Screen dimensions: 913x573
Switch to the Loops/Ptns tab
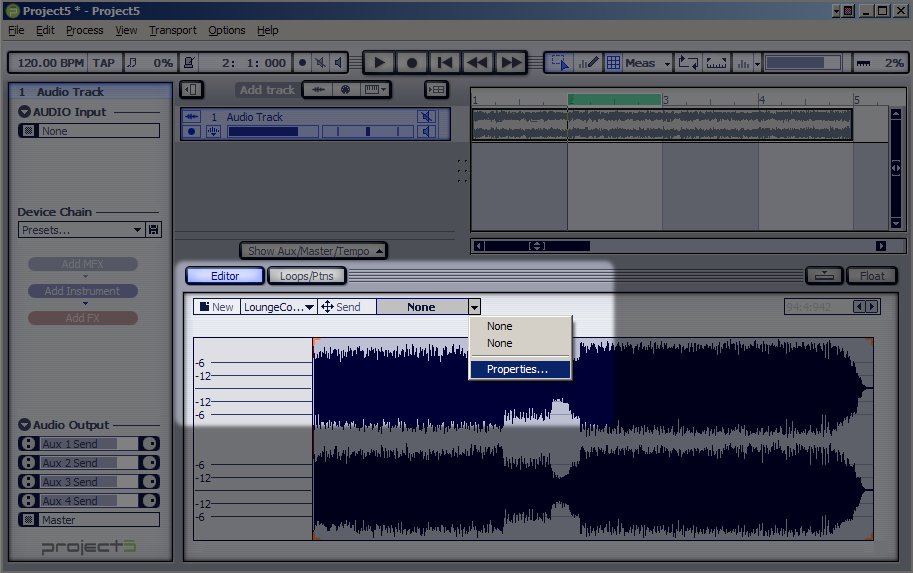[306, 276]
